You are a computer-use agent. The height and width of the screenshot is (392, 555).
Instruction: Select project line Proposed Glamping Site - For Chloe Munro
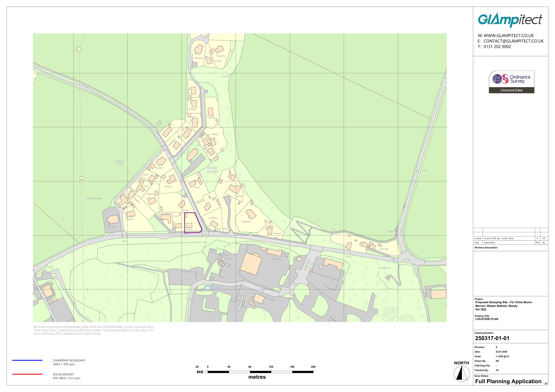(x=504, y=302)
